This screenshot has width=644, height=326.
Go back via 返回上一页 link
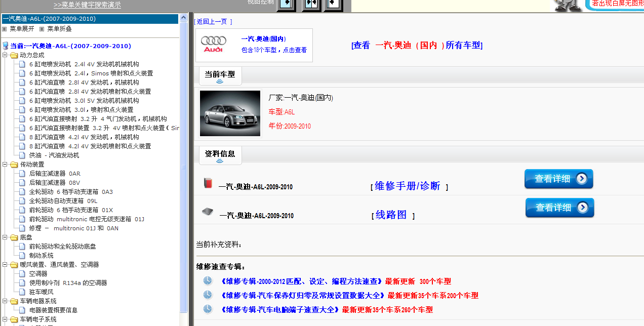coord(213,21)
